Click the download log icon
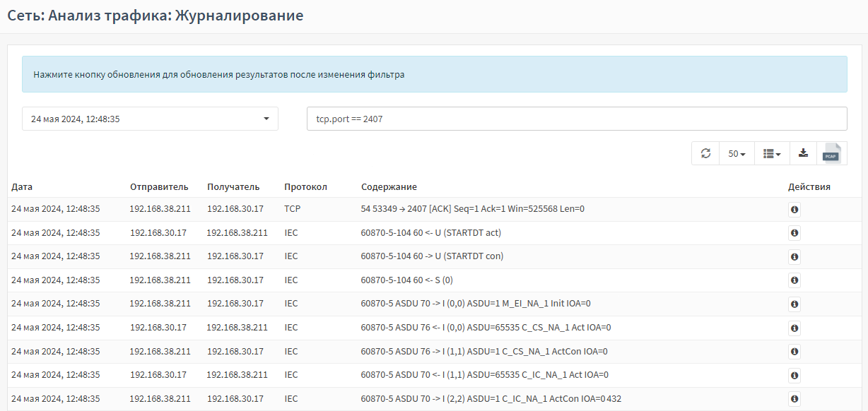Viewport: 868px width, 411px height. pyautogui.click(x=803, y=154)
